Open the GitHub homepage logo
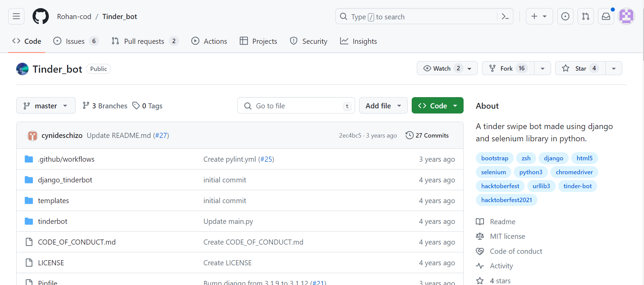 click(41, 16)
